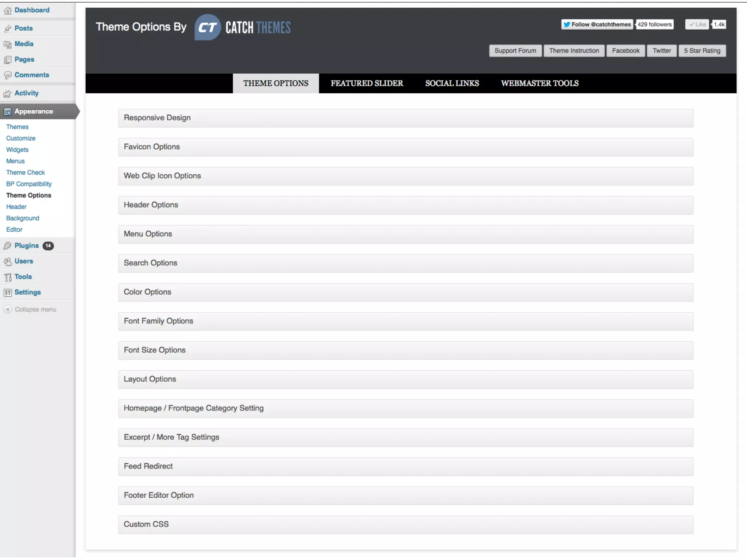The height and width of the screenshot is (560, 747).
Task: Click the Dashboard house icon
Action: [x=7, y=11]
